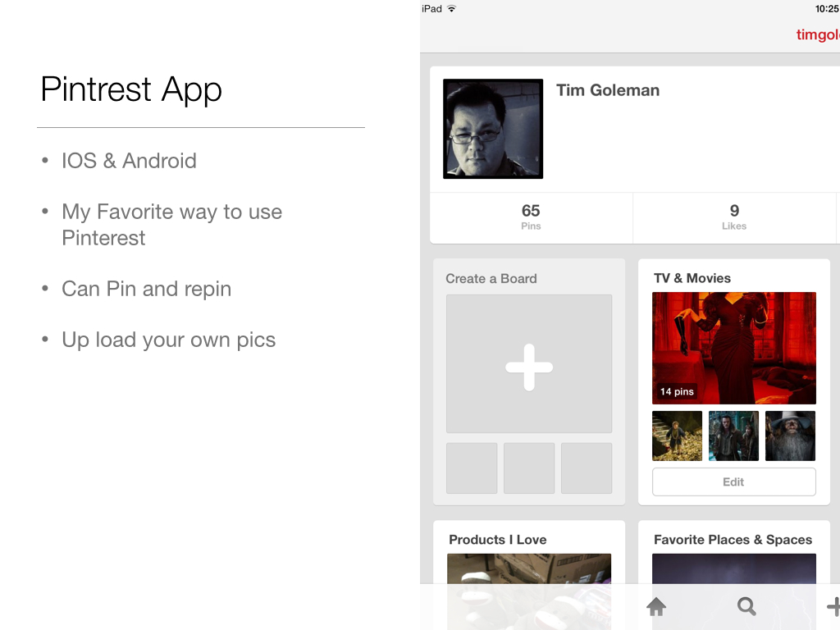The image size is (840, 630).
Task: Click the large plus in Create a Board
Action: tap(529, 367)
